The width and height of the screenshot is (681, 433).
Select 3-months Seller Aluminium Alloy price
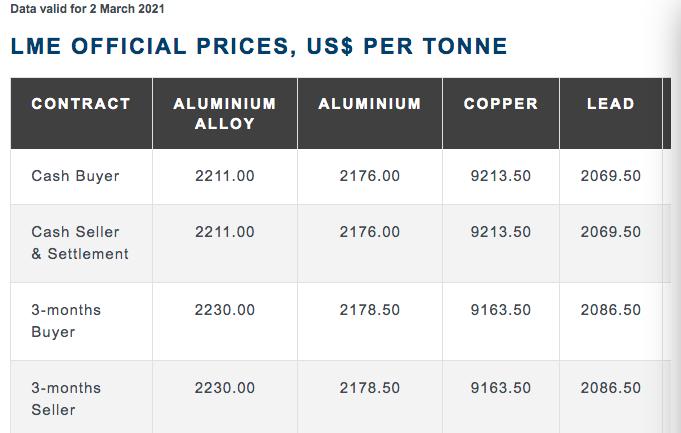pyautogui.click(x=225, y=388)
